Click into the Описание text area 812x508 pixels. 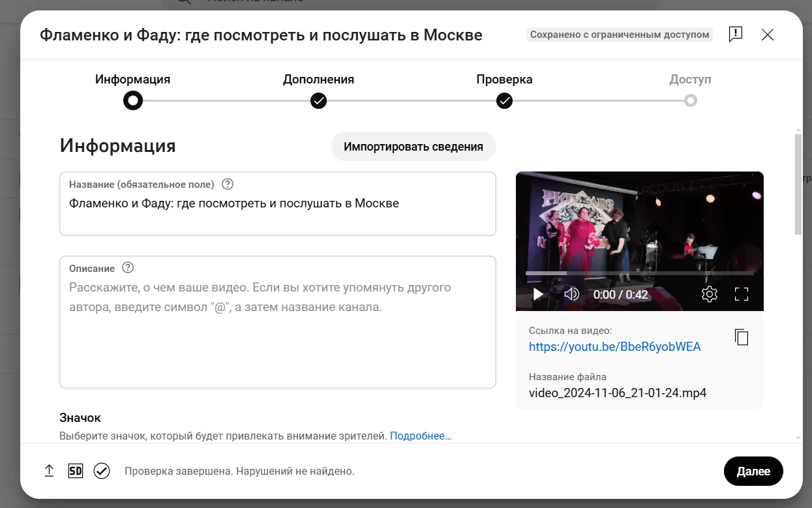[278, 322]
